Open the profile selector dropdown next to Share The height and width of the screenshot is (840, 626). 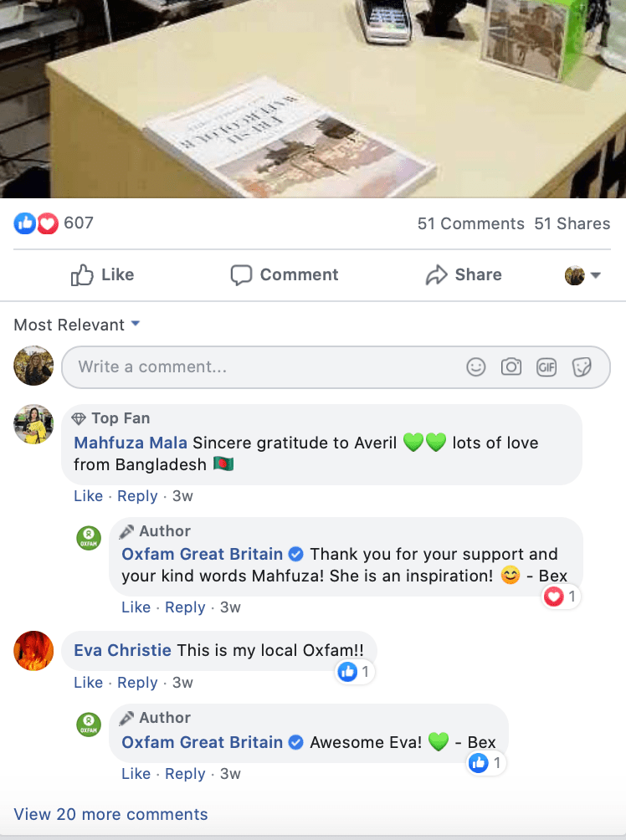582,275
